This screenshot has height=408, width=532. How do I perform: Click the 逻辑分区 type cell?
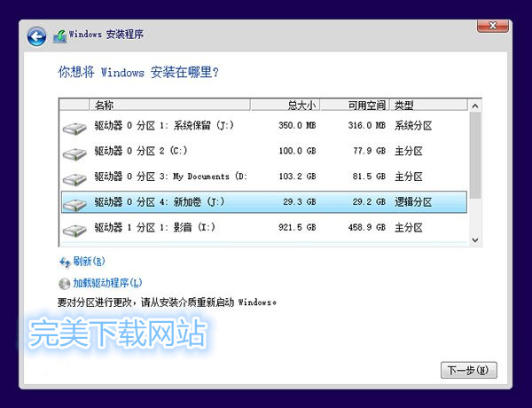point(413,202)
